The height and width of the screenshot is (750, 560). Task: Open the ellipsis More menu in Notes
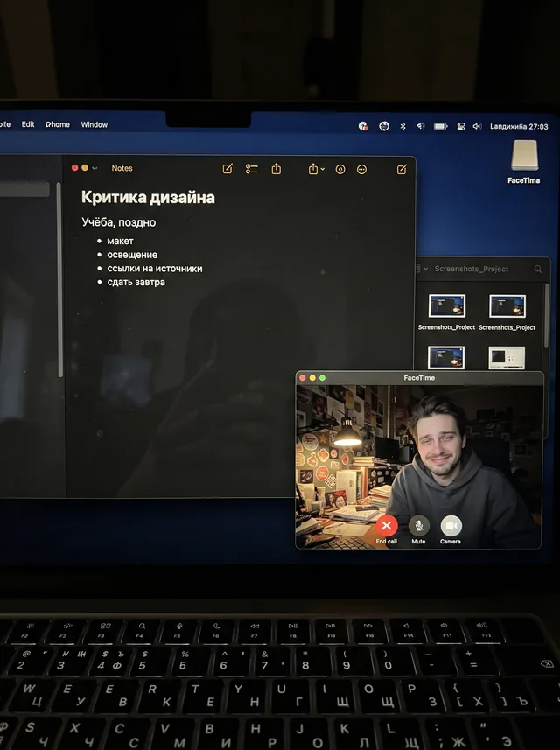coord(361,169)
